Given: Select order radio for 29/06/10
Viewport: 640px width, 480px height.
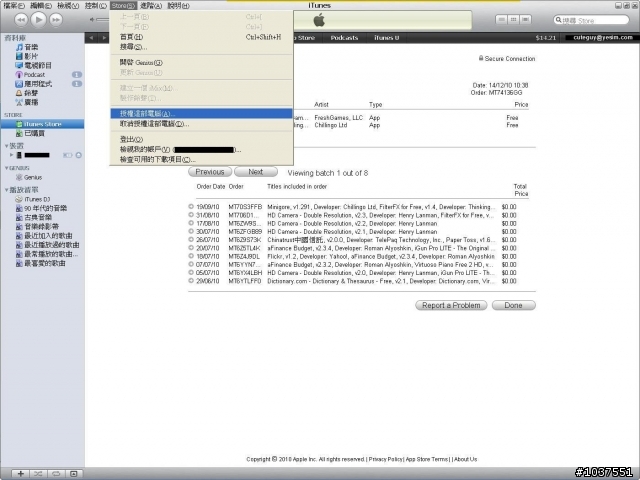Looking at the screenshot, I should (191, 280).
